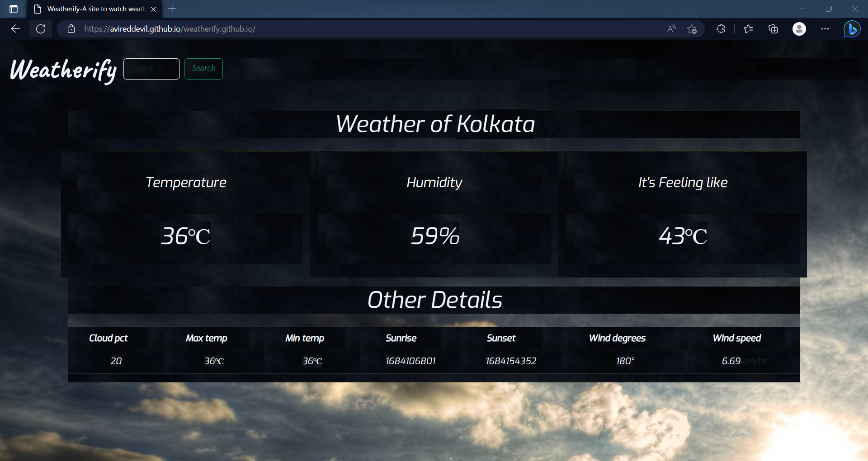Open a new browser tab with plus button

click(x=172, y=9)
